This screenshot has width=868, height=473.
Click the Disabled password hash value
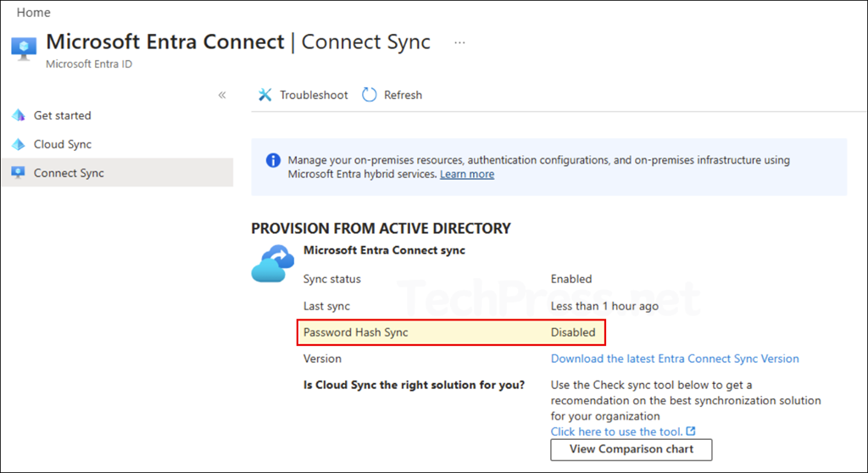tap(573, 332)
